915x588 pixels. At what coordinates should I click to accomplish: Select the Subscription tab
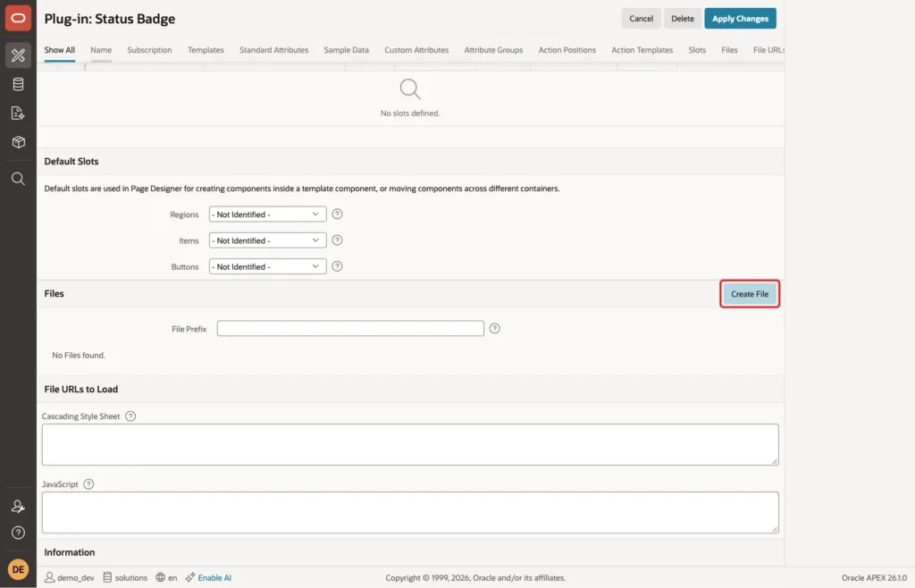[x=149, y=50]
